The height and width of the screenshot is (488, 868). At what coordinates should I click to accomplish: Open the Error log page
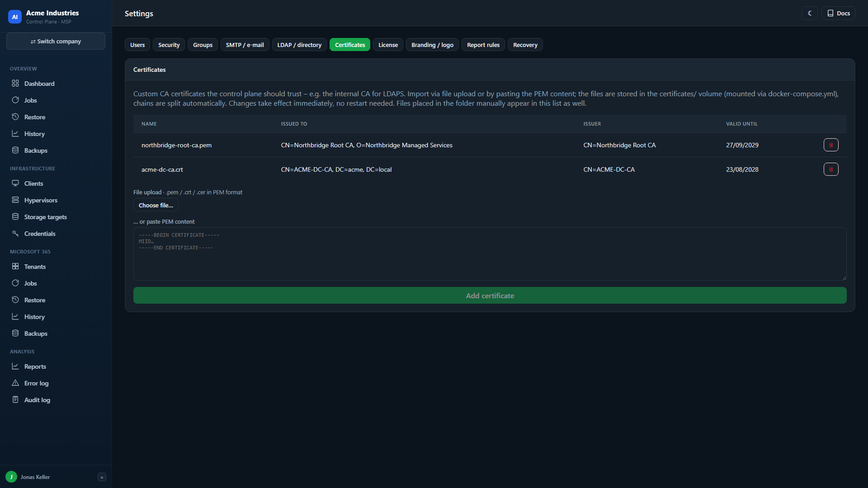[x=56, y=383]
